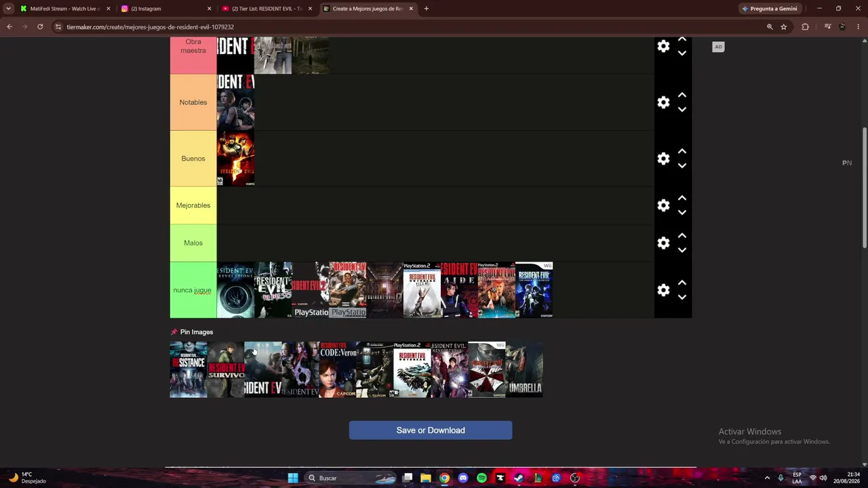
Task: Open the tab search dropdown
Action: pos(8,9)
